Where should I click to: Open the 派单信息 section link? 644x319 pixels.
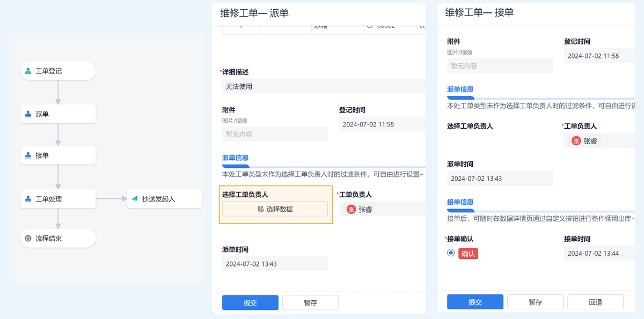[235, 158]
